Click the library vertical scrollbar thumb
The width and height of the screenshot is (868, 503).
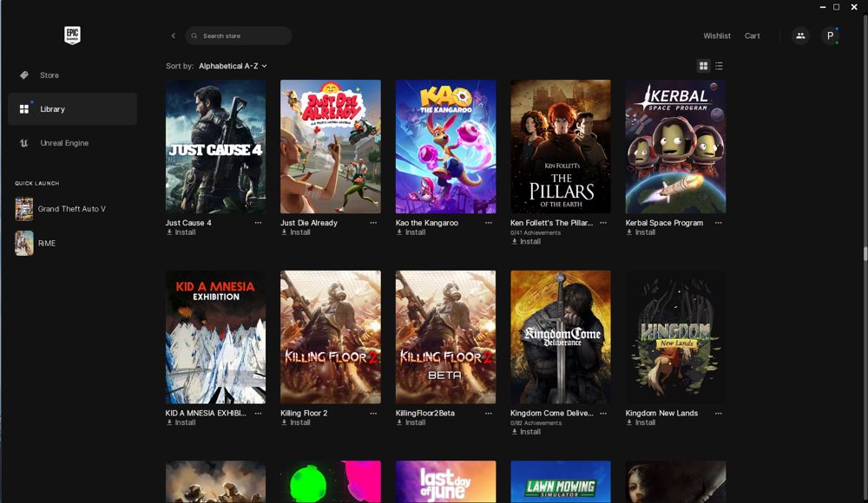point(865,254)
